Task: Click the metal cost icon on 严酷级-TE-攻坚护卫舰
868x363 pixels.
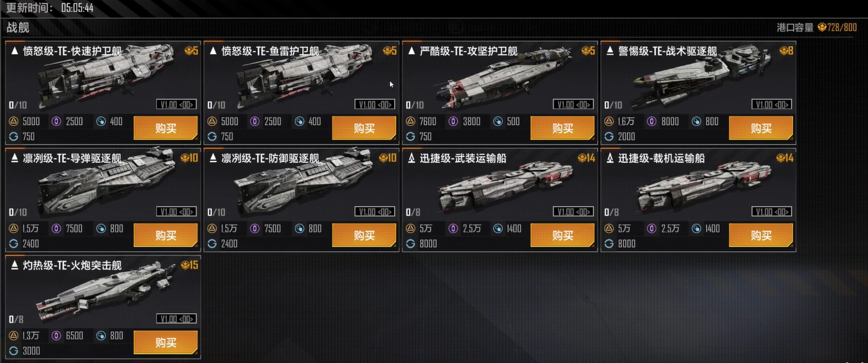Action: 411,122
